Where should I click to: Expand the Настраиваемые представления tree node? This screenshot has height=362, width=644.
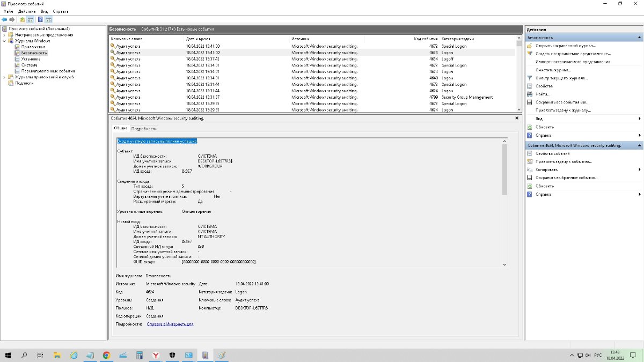point(4,35)
